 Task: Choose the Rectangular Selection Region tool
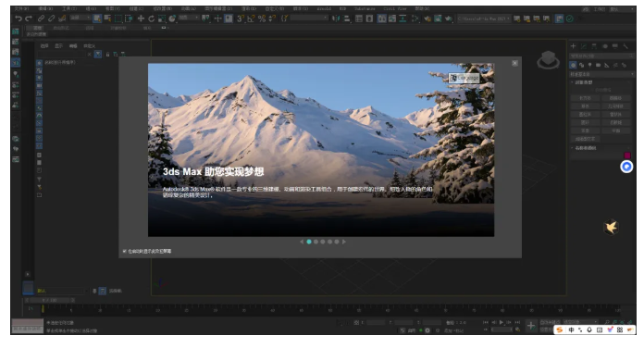(x=118, y=19)
